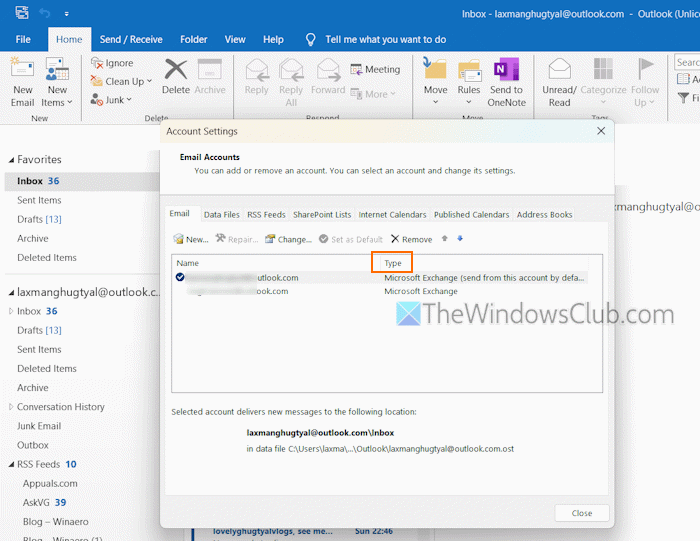Click Repair... account button

point(237,239)
